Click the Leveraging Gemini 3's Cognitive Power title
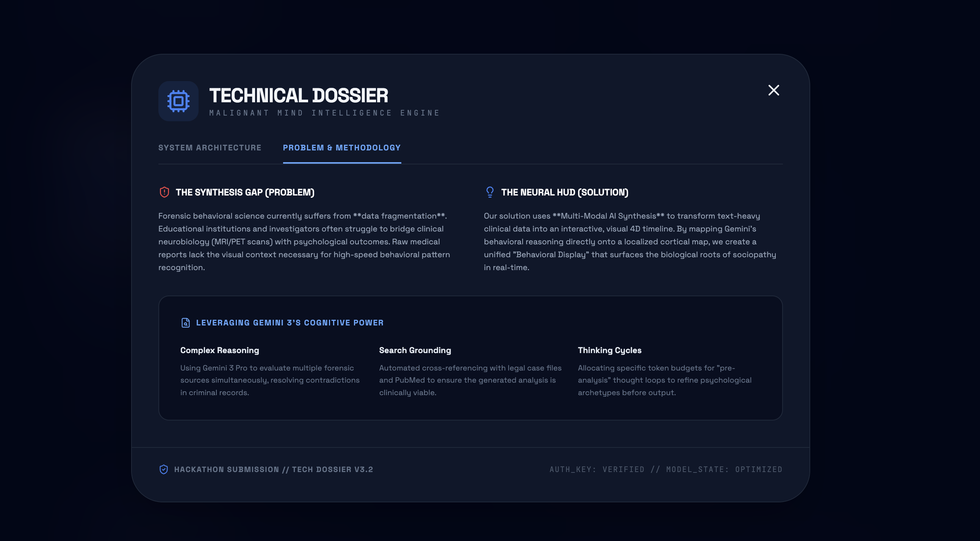980x541 pixels. (x=290, y=323)
